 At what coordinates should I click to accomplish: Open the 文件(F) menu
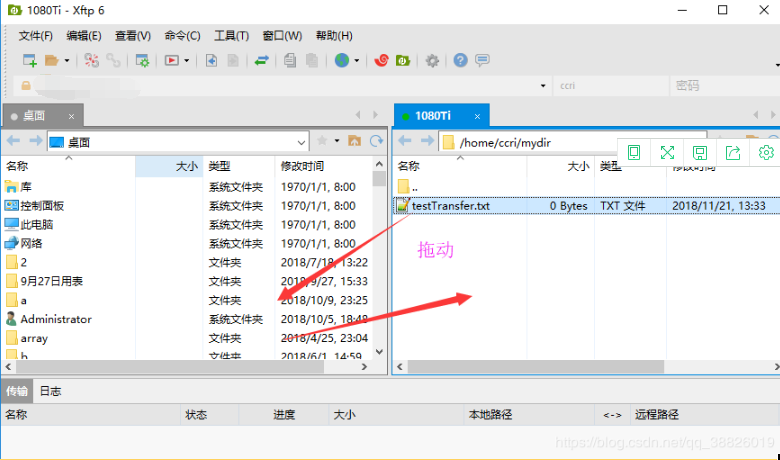36,36
